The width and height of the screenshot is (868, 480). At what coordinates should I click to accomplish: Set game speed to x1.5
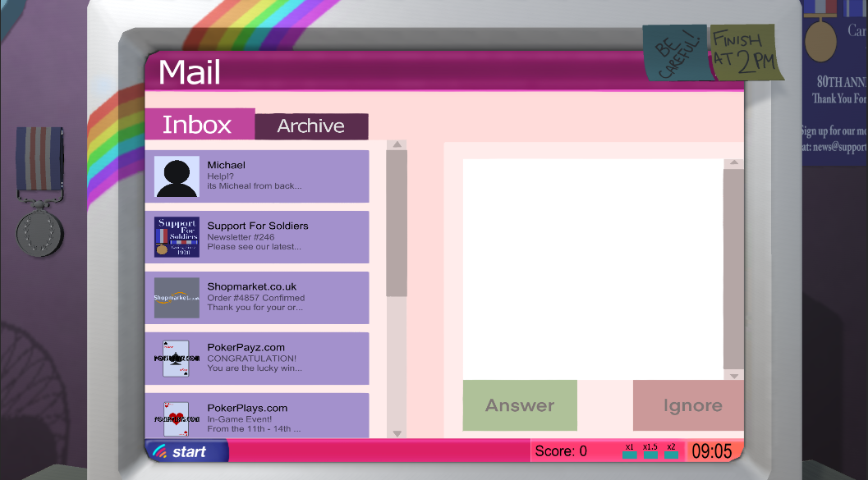pos(650,455)
